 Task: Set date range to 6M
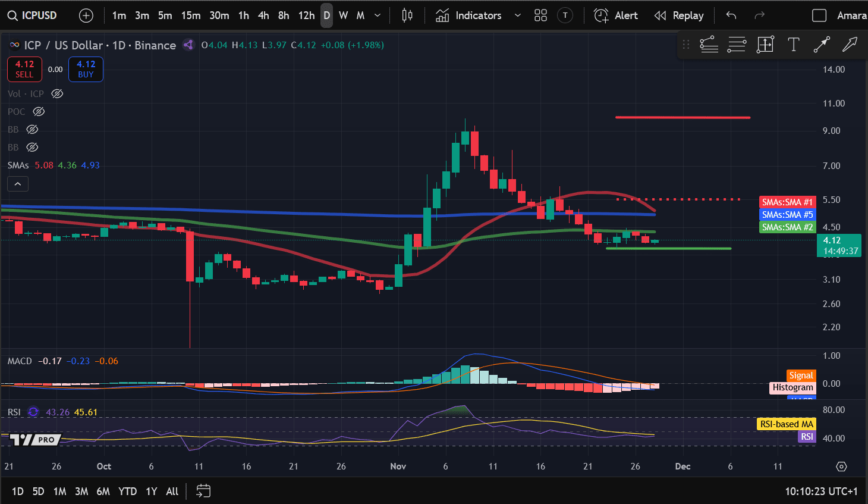tap(103, 492)
